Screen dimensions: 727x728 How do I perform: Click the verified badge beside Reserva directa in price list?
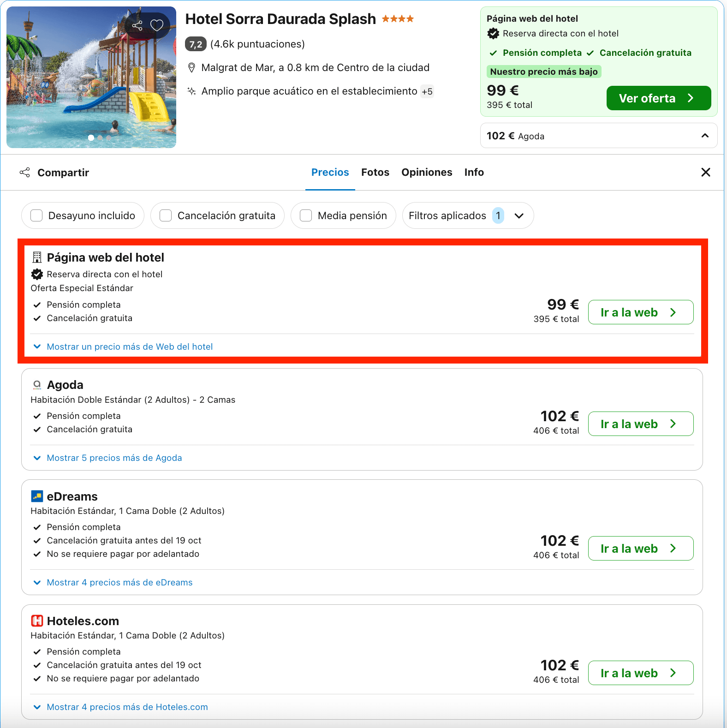(x=37, y=274)
